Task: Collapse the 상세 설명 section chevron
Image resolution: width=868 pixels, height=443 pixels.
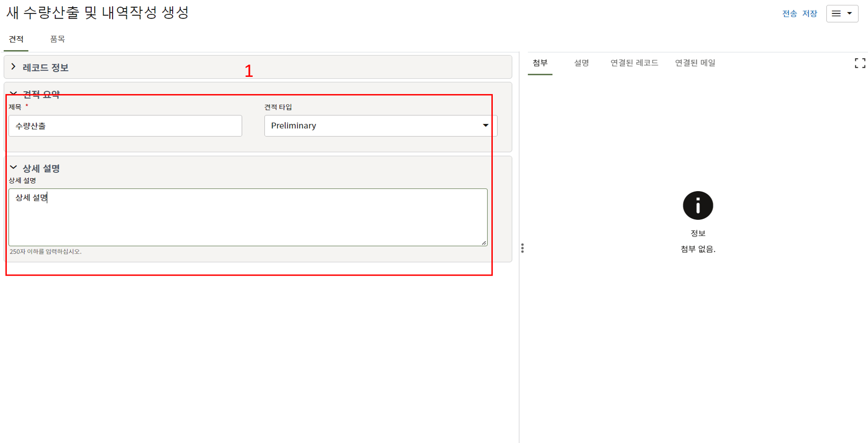Action: 14,168
